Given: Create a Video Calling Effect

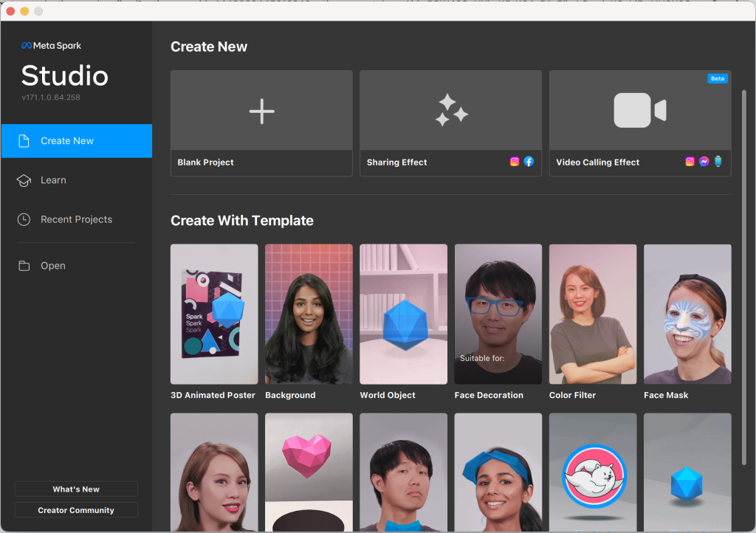Looking at the screenshot, I should [x=640, y=123].
